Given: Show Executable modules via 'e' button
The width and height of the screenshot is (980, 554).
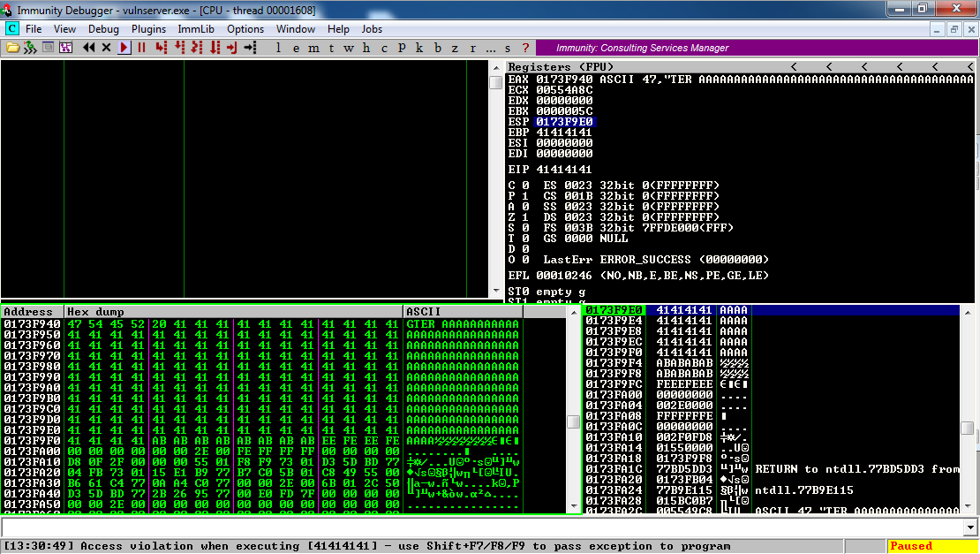Looking at the screenshot, I should point(296,48).
